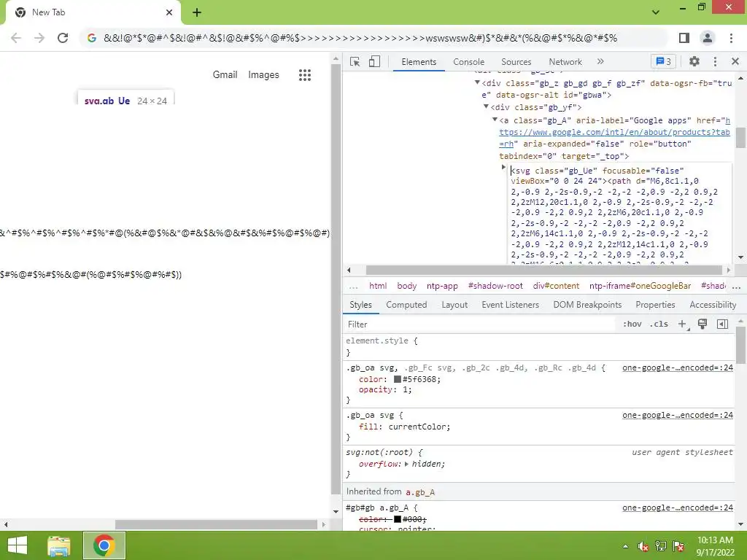The width and height of the screenshot is (747, 560).
Task: Open the Accessibility tab
Action: [x=713, y=305]
